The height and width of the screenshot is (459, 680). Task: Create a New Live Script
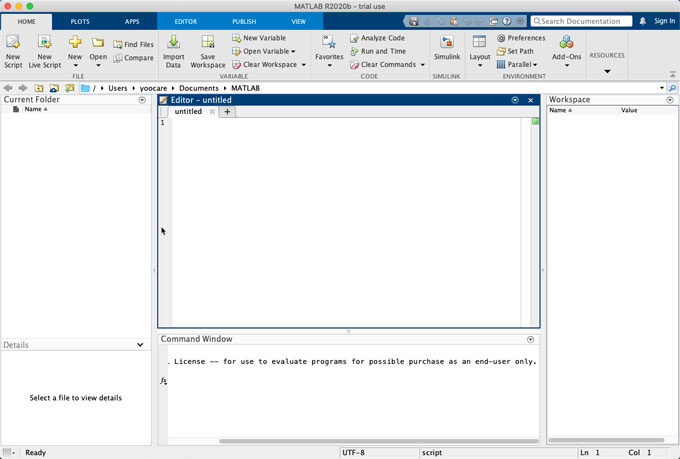pos(45,52)
